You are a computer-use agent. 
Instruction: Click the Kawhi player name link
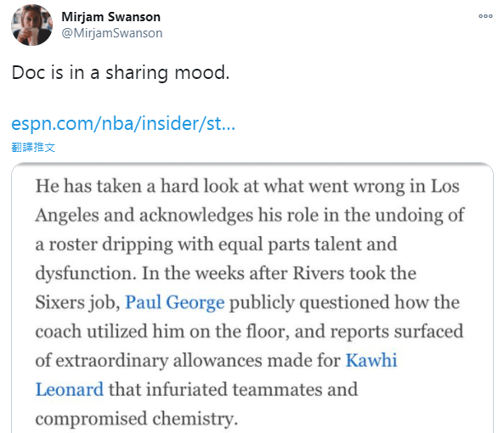point(371,360)
